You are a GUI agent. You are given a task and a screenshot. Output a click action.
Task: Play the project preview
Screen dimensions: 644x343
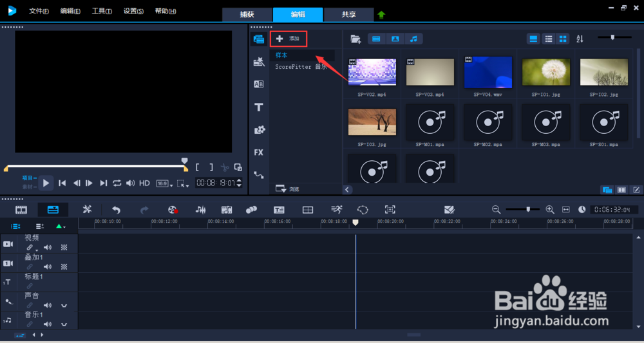(x=46, y=183)
